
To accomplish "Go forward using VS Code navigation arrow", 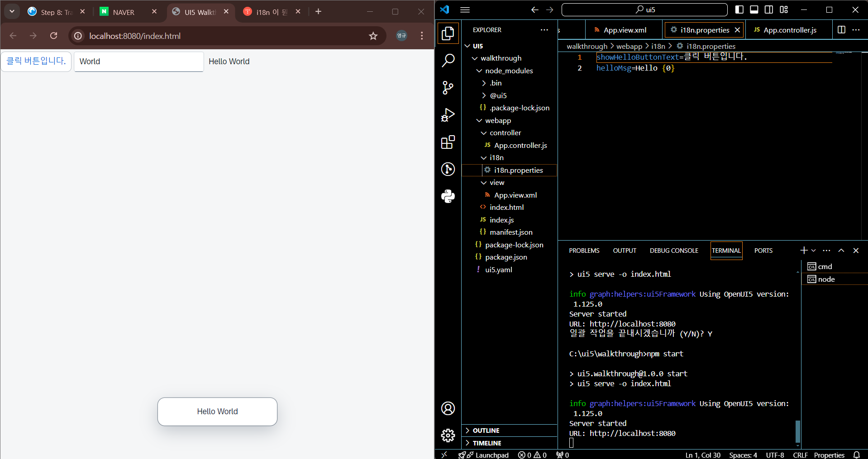I will click(x=550, y=9).
